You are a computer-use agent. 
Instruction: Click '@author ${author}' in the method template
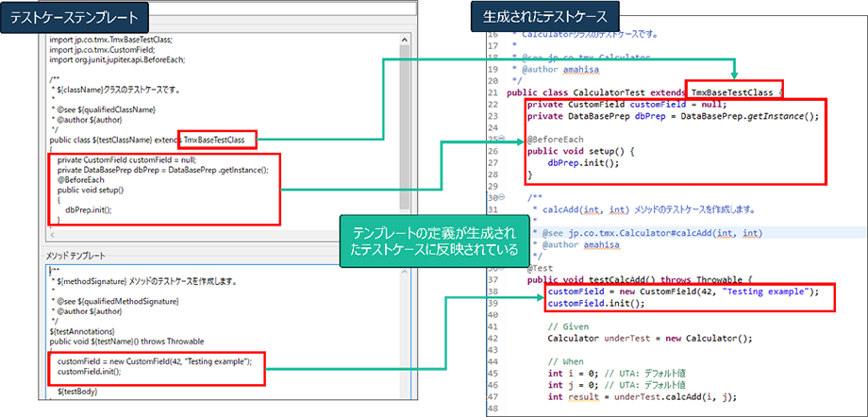[x=88, y=311]
